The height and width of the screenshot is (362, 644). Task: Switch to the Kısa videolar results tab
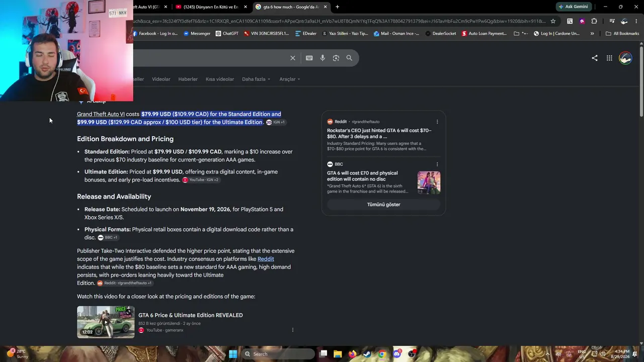click(x=220, y=79)
